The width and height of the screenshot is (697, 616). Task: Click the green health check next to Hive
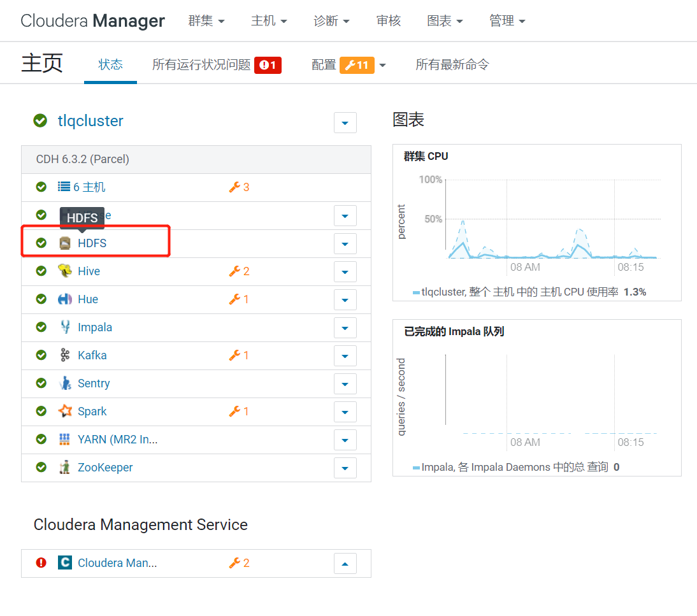click(41, 271)
